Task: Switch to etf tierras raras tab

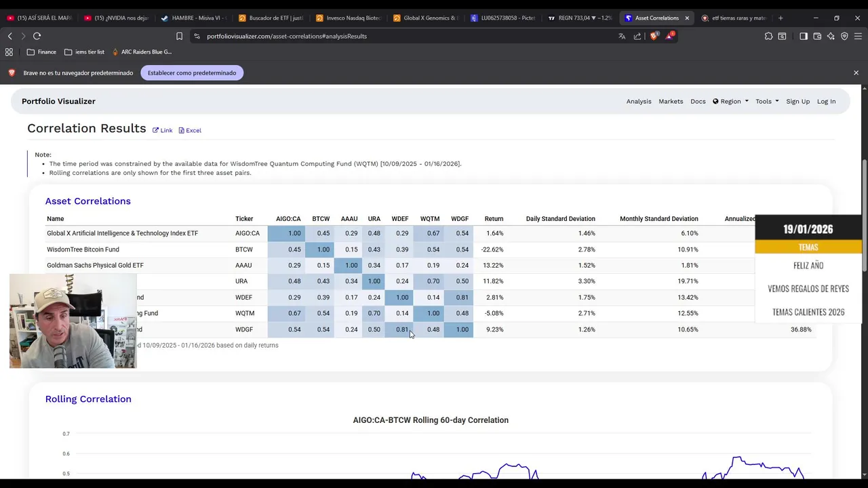Action: [x=734, y=18]
